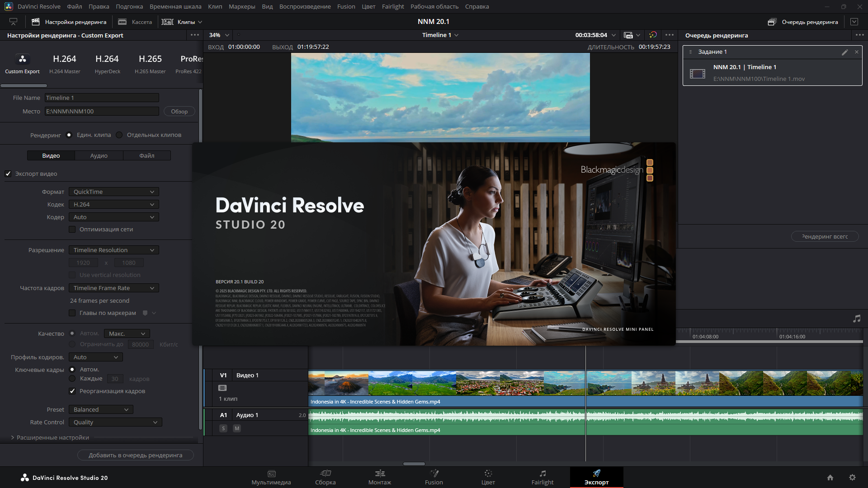868x488 pixels.
Task: Open the Качество Макс. dropdown
Action: [x=127, y=334]
